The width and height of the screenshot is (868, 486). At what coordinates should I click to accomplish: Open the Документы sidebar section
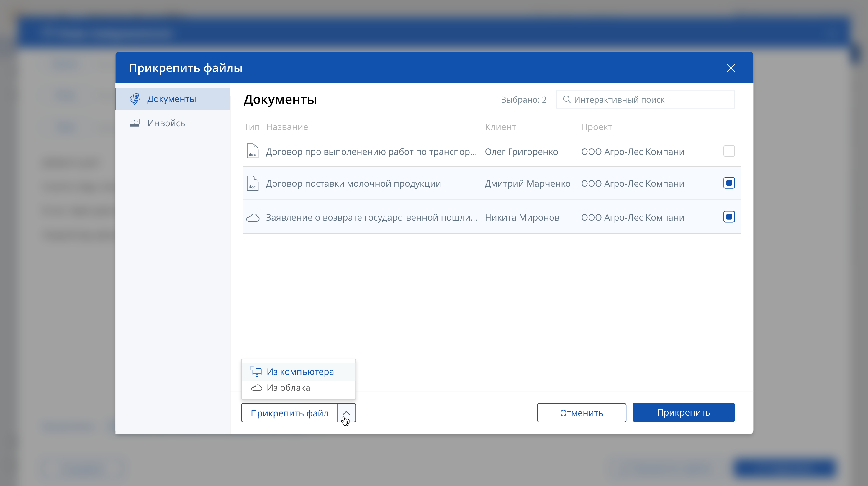coord(173,99)
